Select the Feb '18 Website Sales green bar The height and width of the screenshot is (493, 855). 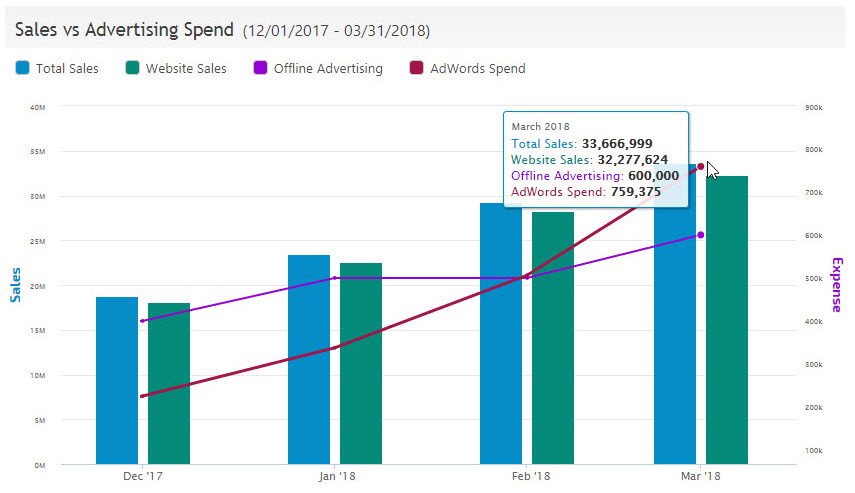(x=553, y=338)
